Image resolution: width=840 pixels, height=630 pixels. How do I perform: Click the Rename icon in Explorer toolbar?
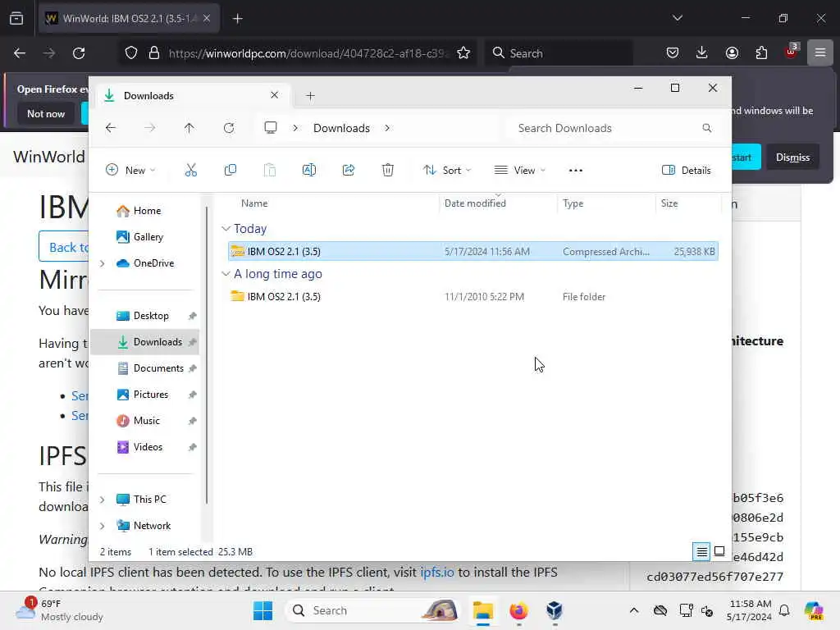(x=309, y=171)
